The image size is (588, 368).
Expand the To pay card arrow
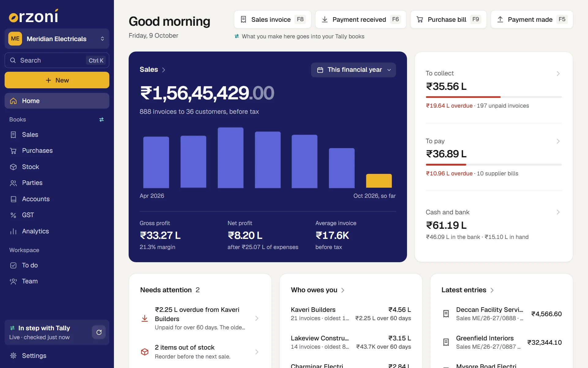[558, 141]
